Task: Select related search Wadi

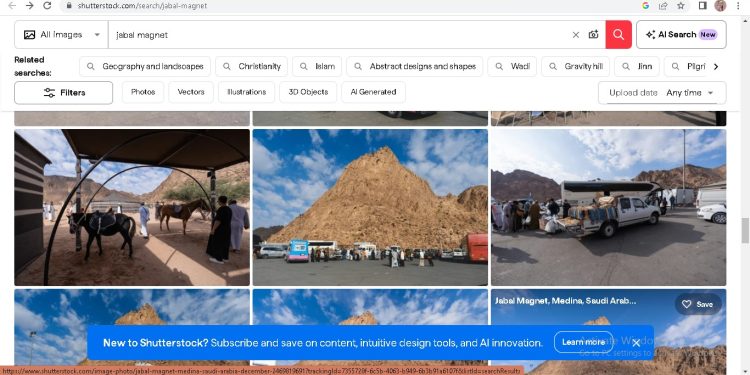Action: pos(512,66)
